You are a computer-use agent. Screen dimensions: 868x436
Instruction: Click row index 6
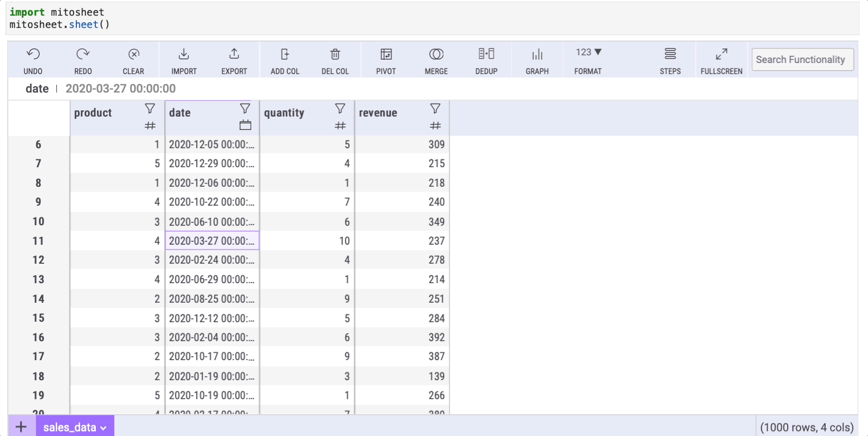tap(38, 144)
